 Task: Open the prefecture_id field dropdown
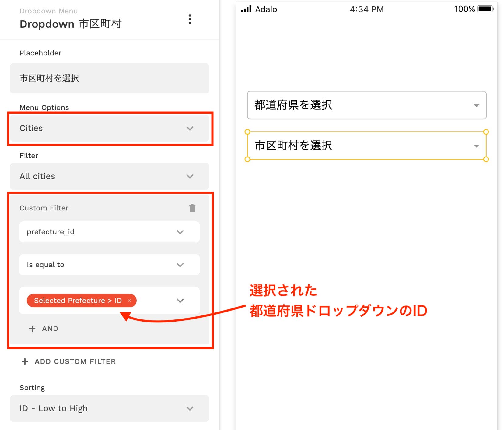[x=110, y=232]
